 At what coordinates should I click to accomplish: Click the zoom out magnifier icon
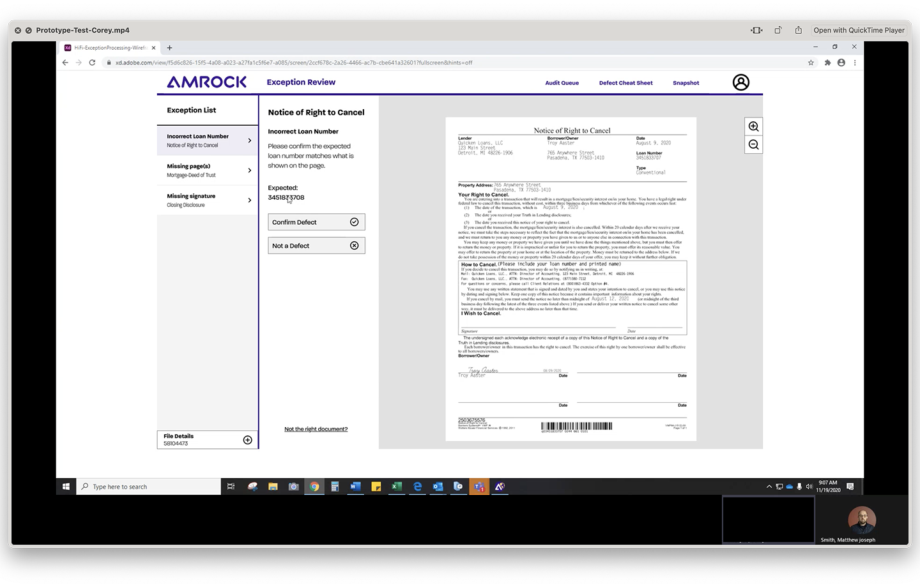point(753,145)
